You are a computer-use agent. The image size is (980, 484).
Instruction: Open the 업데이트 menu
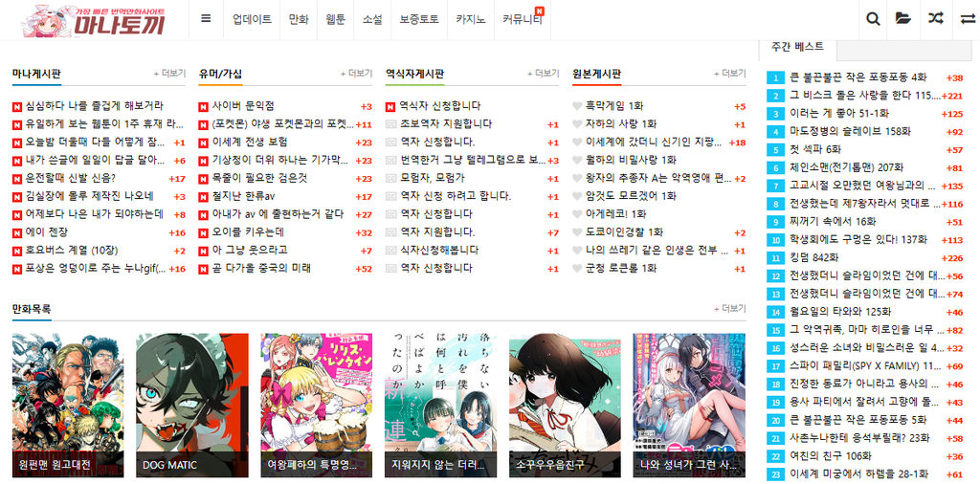(252, 19)
